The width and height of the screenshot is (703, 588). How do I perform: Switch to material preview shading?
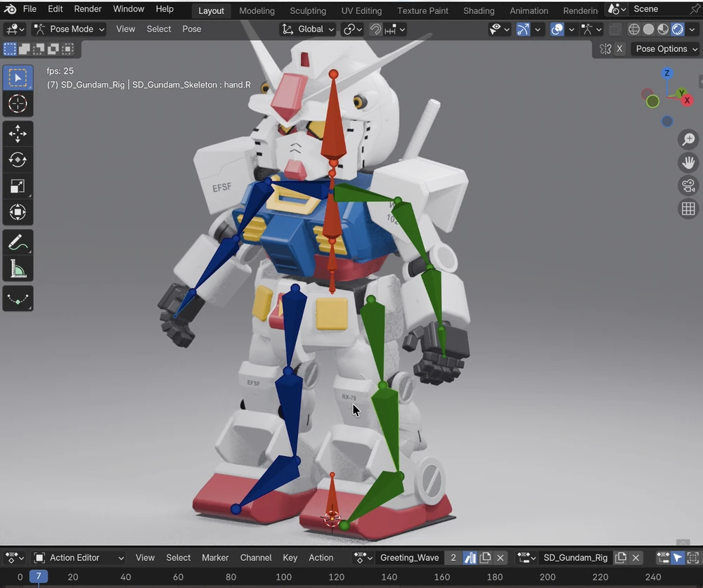pyautogui.click(x=663, y=30)
